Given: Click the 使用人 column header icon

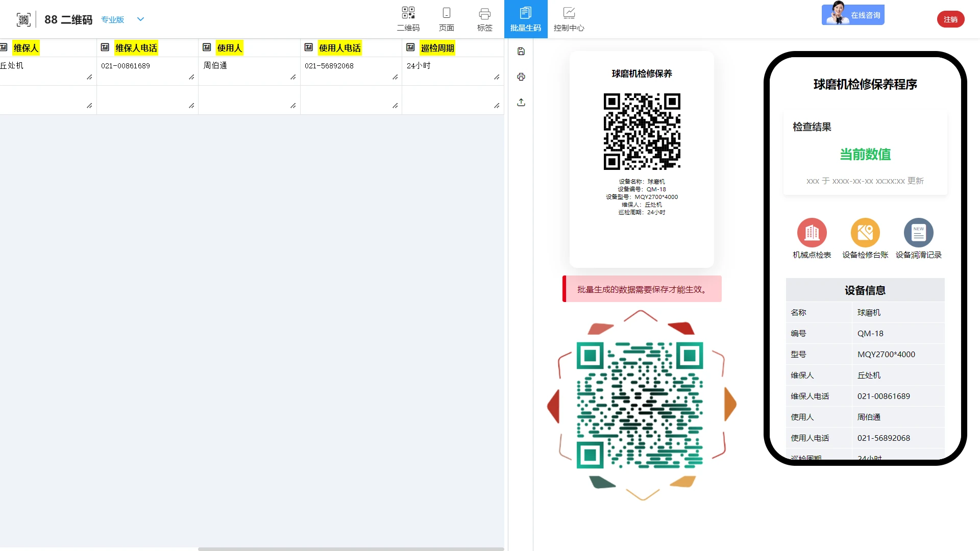Looking at the screenshot, I should point(207,47).
